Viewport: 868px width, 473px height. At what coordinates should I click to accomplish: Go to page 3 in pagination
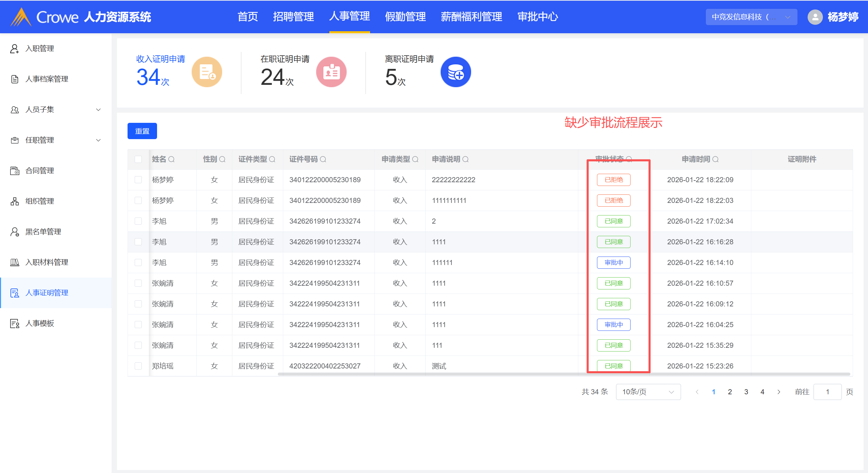pos(746,392)
